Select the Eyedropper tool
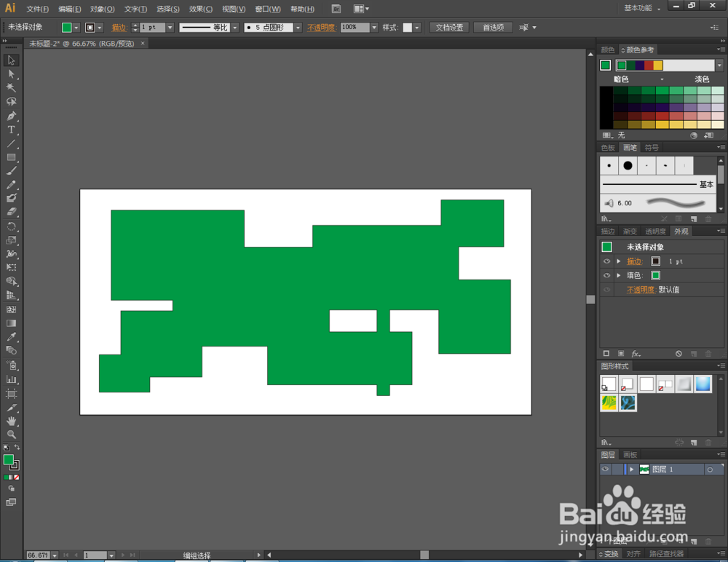This screenshot has width=728, height=562. pos(11,337)
